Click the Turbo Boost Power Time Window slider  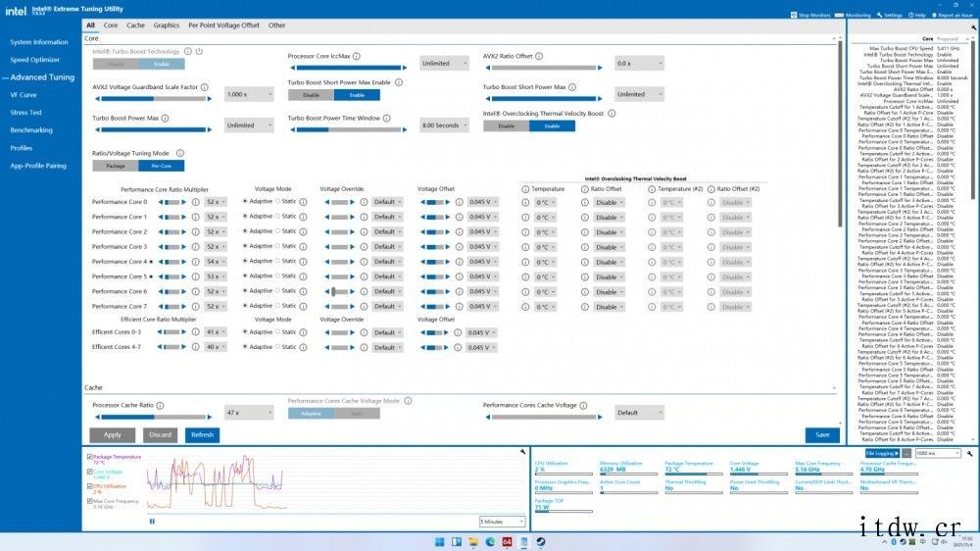pos(349,130)
